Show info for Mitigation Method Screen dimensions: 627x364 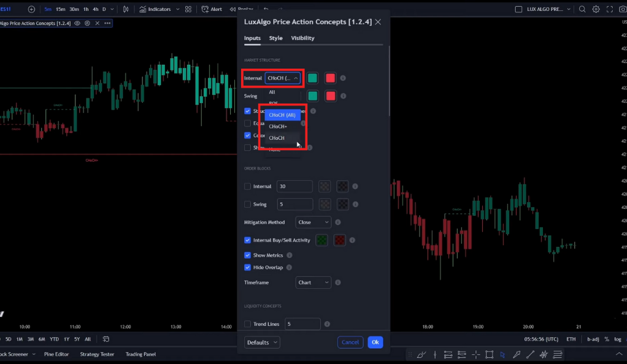point(338,222)
